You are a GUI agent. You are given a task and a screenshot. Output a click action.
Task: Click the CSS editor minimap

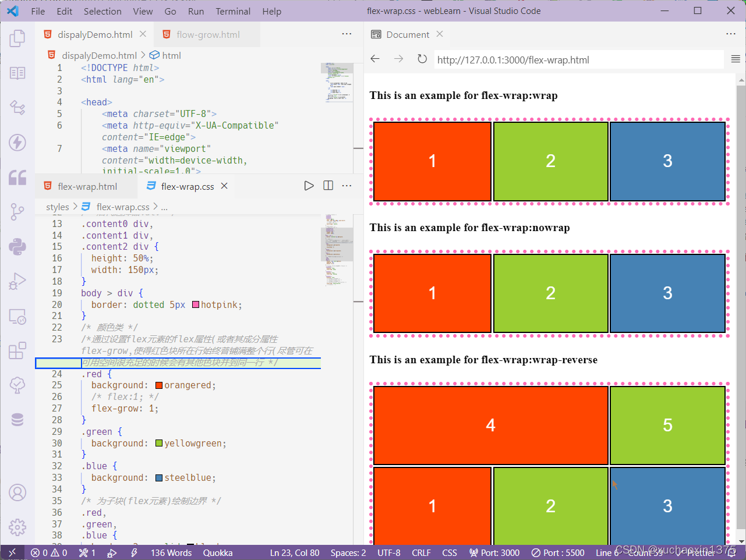pyautogui.click(x=337, y=250)
